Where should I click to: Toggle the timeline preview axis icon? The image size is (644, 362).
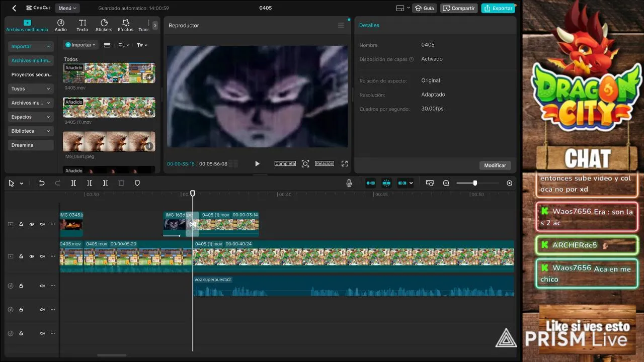click(430, 184)
